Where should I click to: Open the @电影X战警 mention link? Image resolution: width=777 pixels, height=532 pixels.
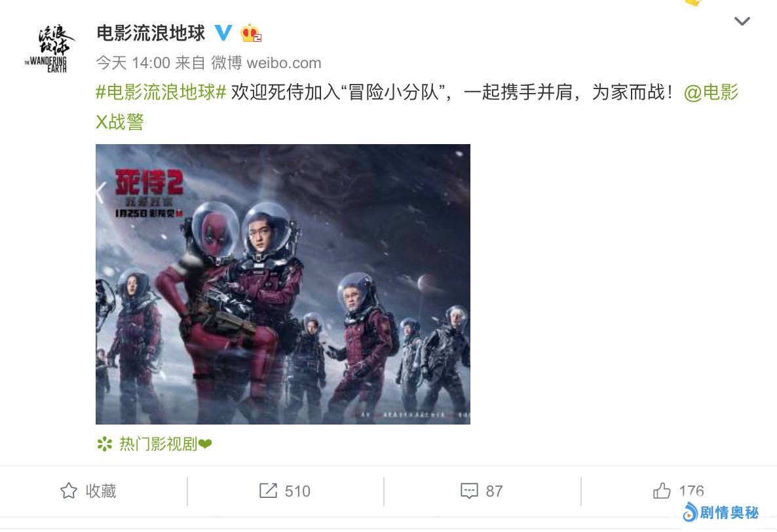coord(417,107)
